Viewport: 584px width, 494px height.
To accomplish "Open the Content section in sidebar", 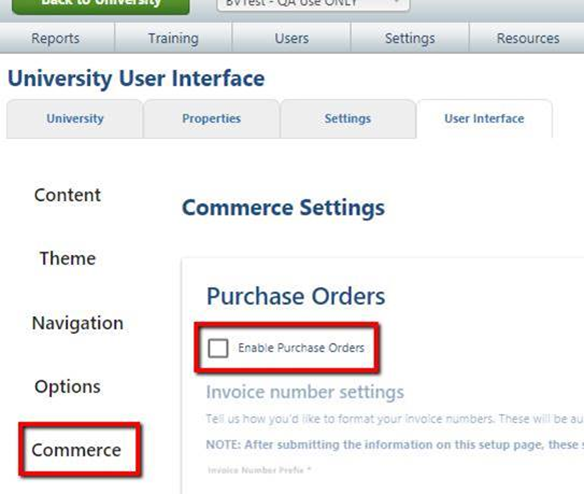I will 67,195.
